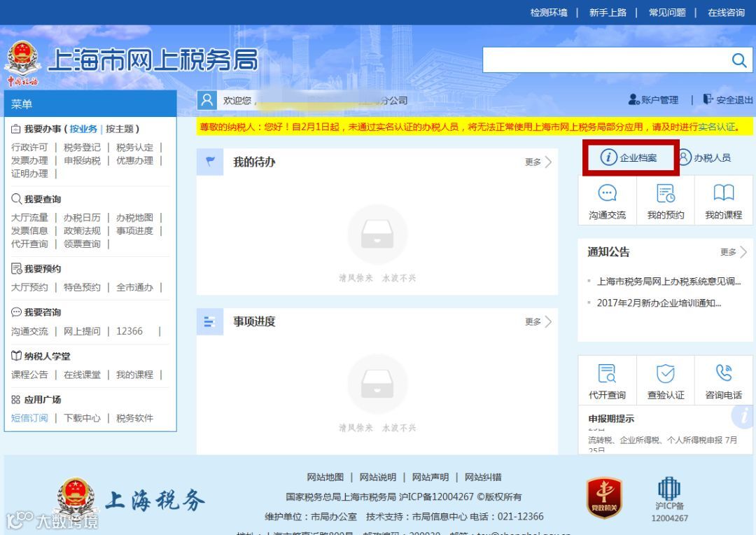
Task: Open 新手上路 in the top bar
Action: pos(608,13)
